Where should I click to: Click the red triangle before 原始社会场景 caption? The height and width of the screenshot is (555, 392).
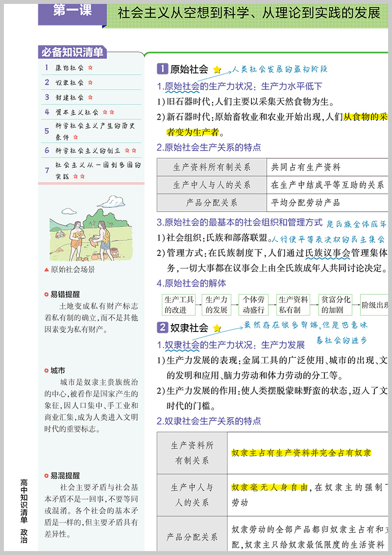[x=47, y=270]
